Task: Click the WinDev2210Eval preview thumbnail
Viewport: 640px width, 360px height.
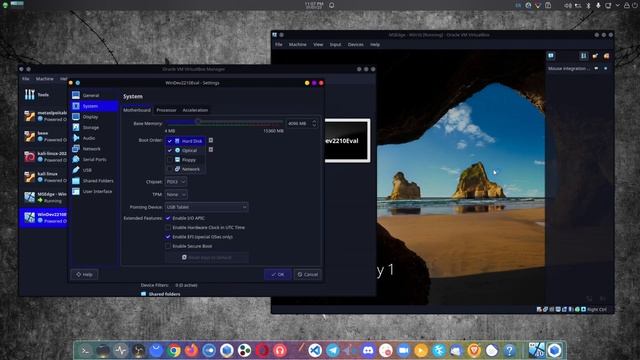Action: [x=347, y=140]
